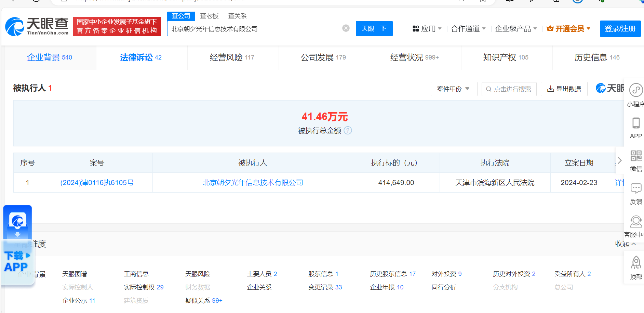This screenshot has height=313, width=644.
Task: Go to 天眼图谱 section
Action: [75, 274]
